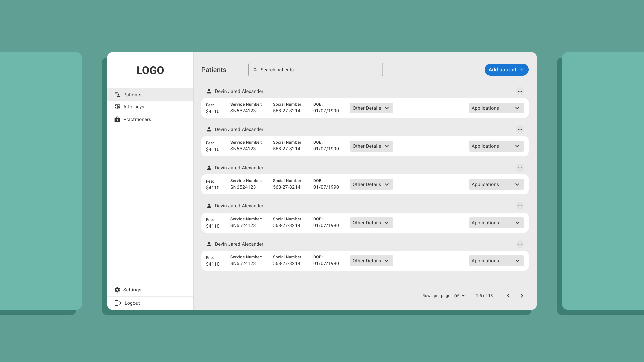Click the fourth patient's Devin Jared Alexander name
644x362 pixels.
click(239, 206)
